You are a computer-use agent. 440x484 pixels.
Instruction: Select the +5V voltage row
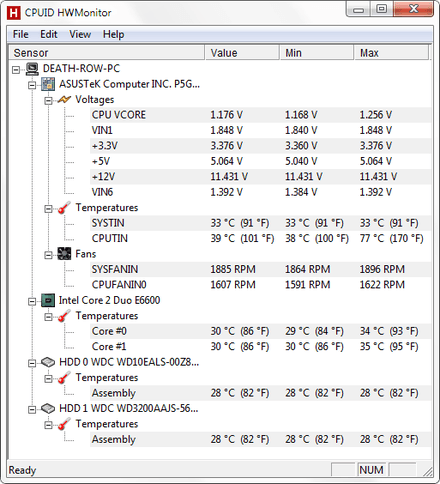[x=260, y=161]
